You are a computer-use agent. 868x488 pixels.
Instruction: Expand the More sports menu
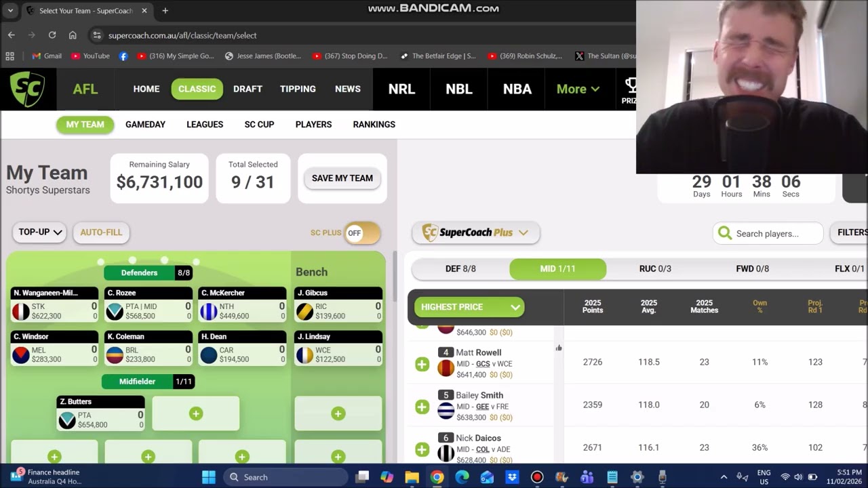click(578, 89)
